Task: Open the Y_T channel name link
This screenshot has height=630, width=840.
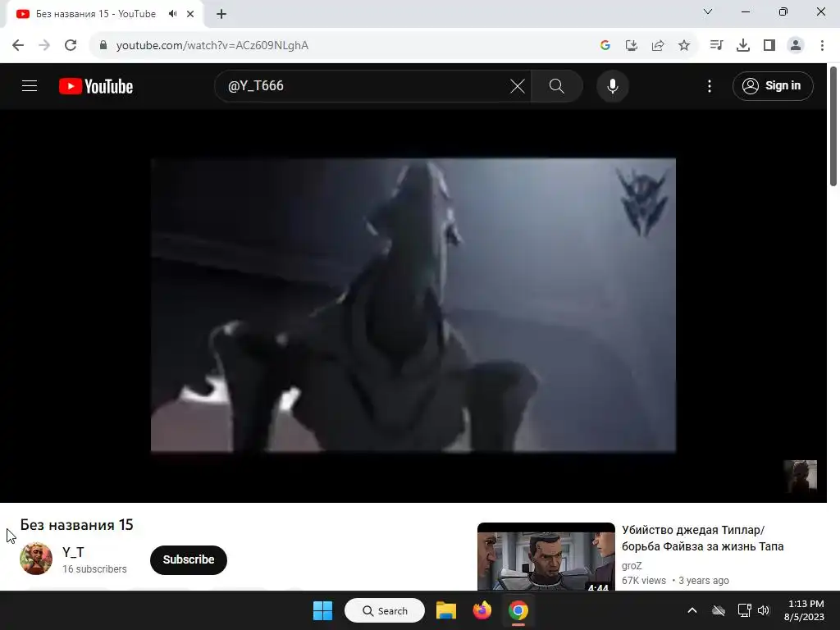Action: coord(73,552)
